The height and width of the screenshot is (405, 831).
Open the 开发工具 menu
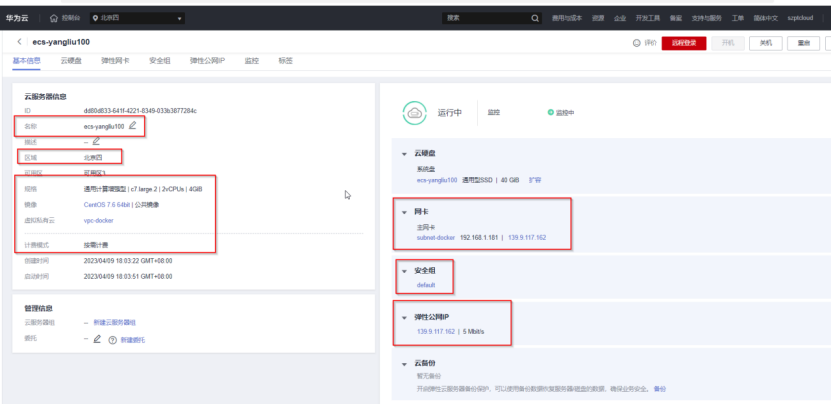point(648,18)
